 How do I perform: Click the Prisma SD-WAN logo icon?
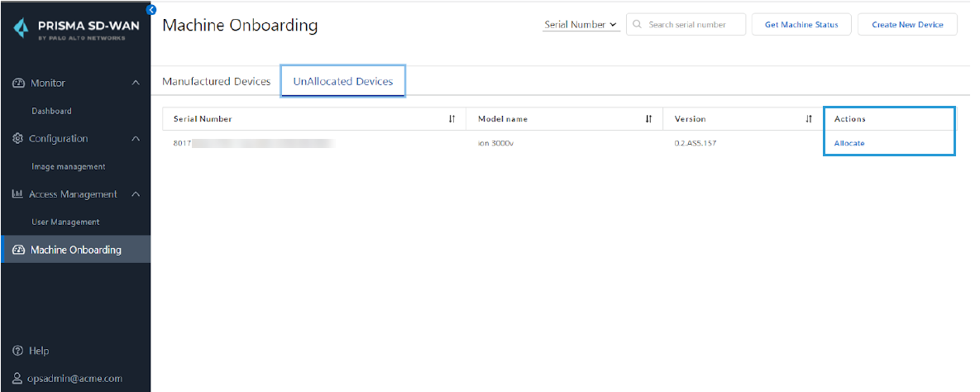click(x=22, y=29)
